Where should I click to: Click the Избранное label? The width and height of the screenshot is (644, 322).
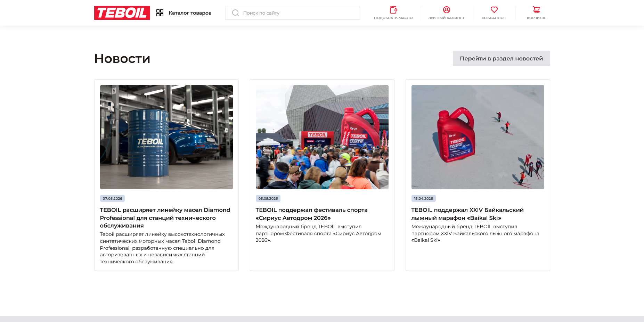click(494, 18)
